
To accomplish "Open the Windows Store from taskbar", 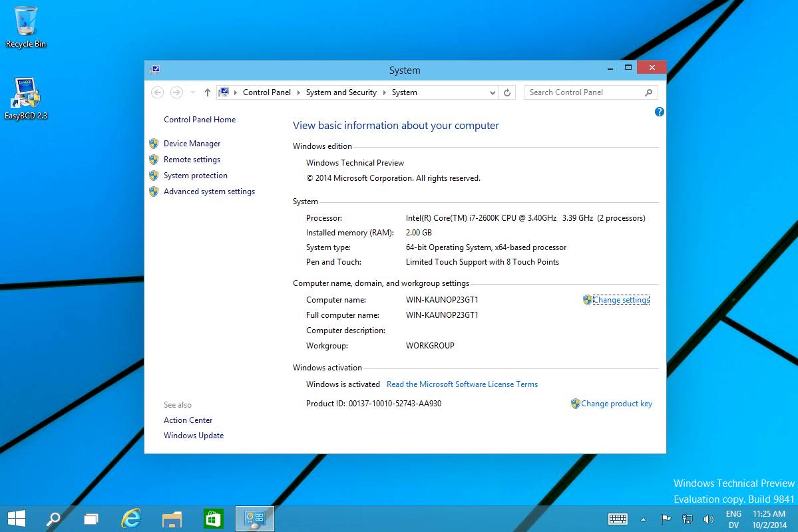I will tap(213, 519).
